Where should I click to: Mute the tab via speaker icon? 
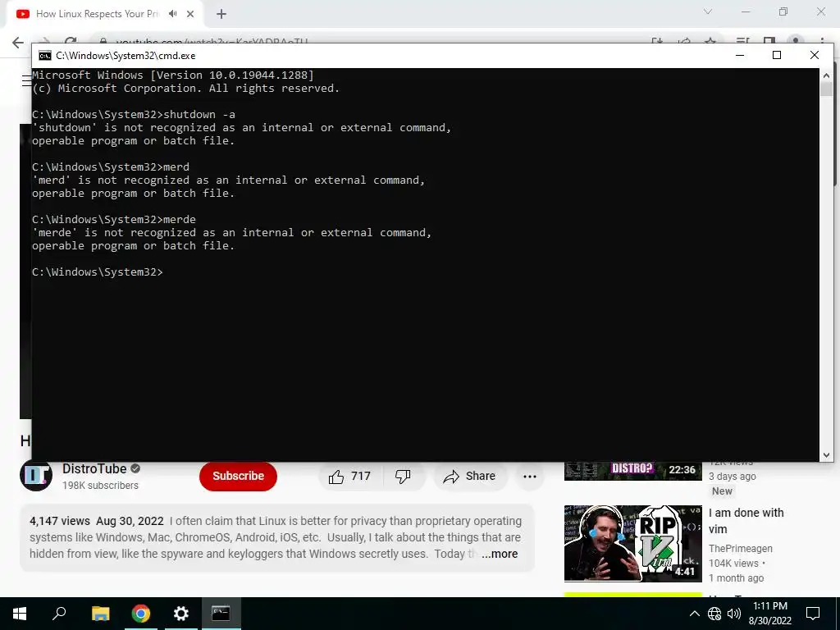click(172, 14)
